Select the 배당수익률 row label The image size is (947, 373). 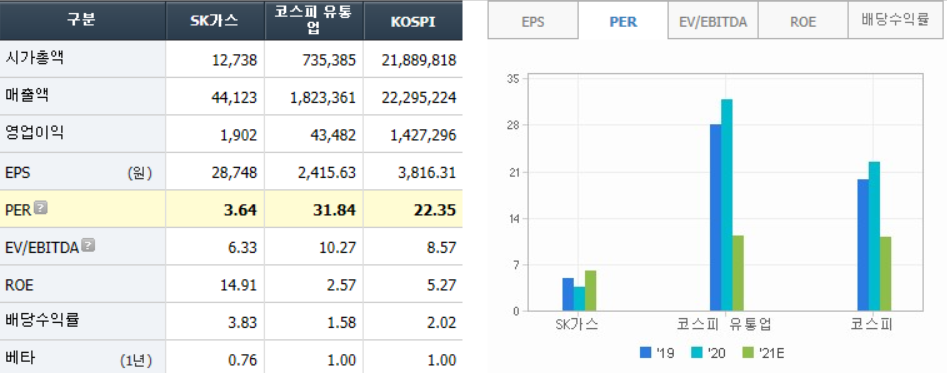[42, 320]
